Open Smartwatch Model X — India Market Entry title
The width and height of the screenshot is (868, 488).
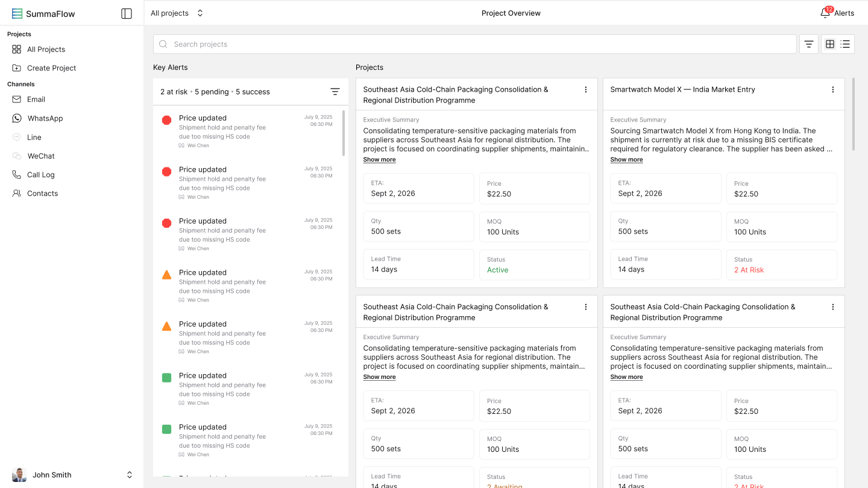(x=682, y=90)
